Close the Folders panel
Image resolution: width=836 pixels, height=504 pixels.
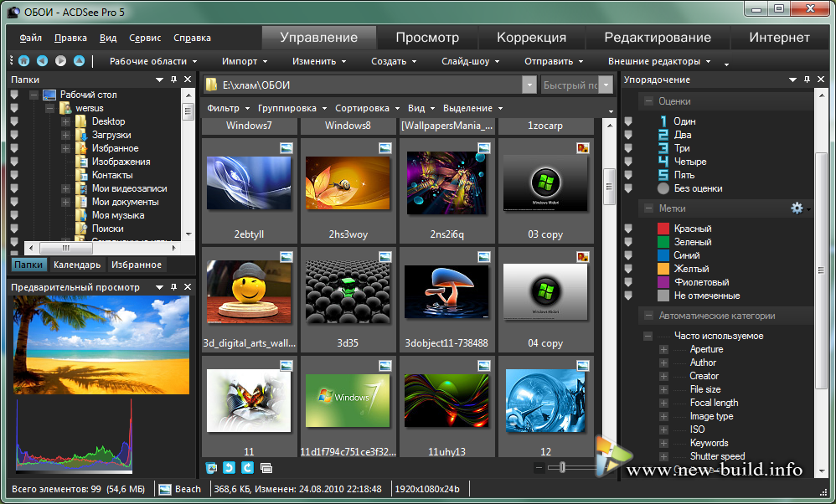pyautogui.click(x=188, y=80)
